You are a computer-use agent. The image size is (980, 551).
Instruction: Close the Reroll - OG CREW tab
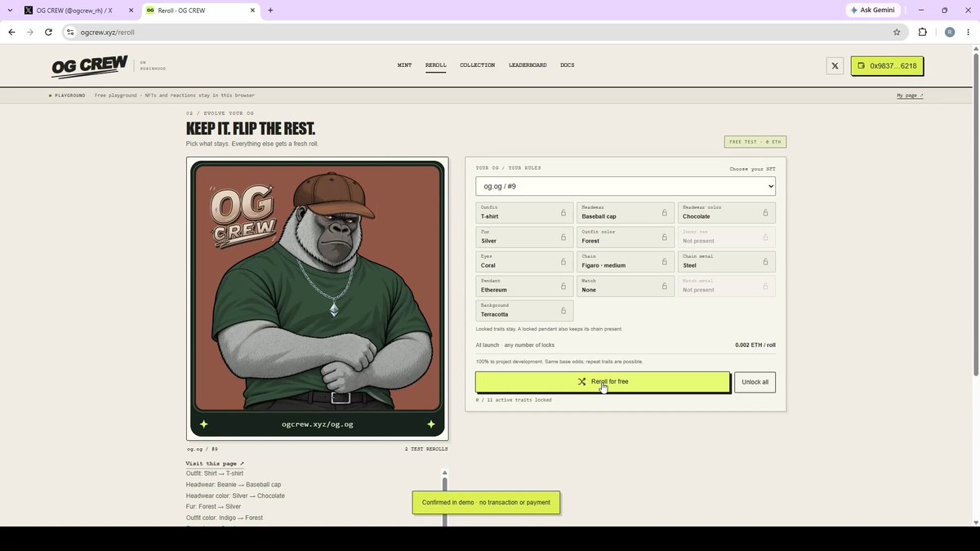click(x=253, y=11)
